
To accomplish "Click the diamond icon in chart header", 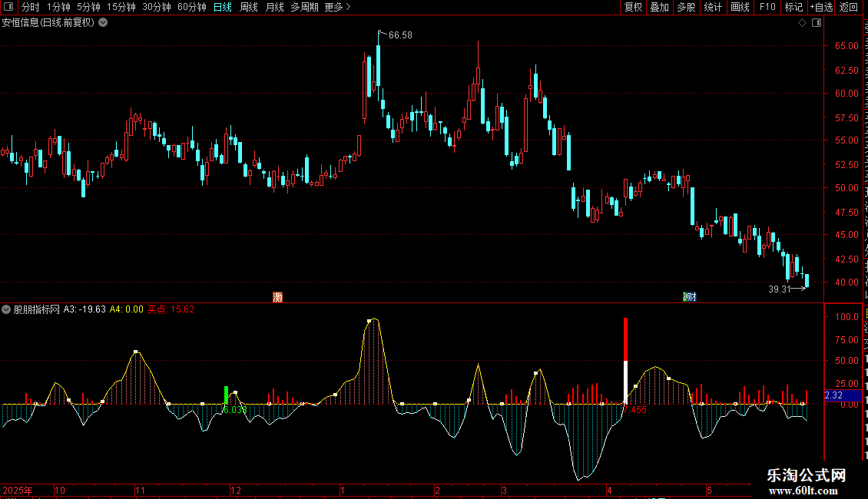I will click(802, 23).
